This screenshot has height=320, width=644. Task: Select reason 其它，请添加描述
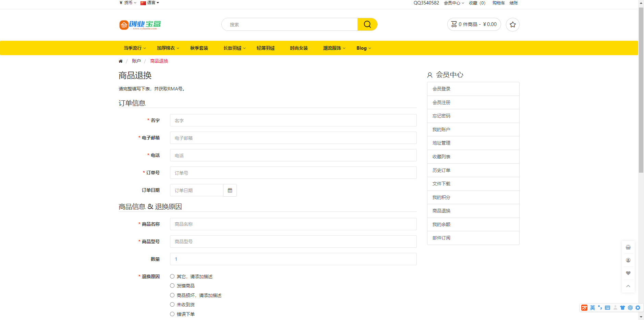(x=172, y=276)
